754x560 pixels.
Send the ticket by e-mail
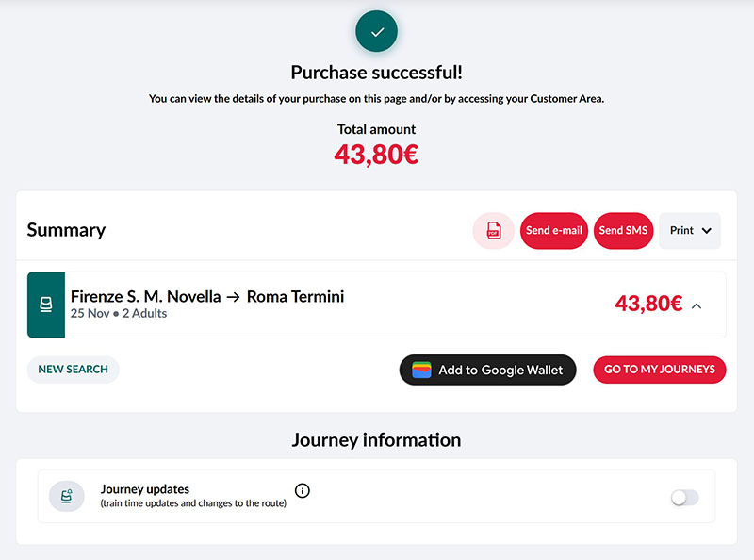tap(554, 231)
